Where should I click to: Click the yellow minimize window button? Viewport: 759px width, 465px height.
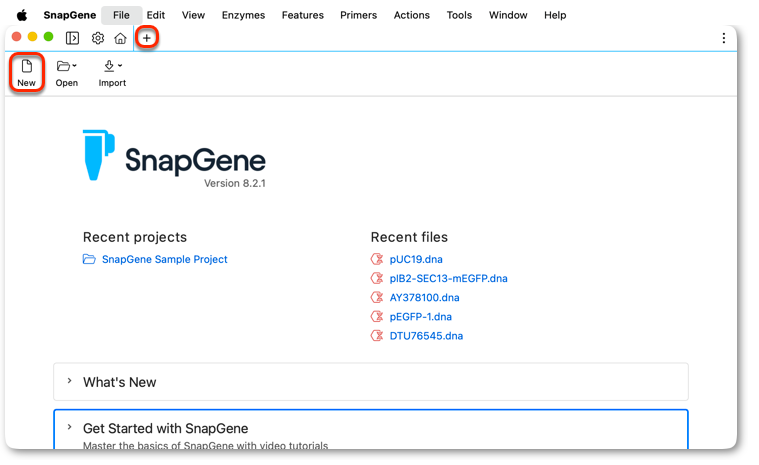click(x=32, y=37)
